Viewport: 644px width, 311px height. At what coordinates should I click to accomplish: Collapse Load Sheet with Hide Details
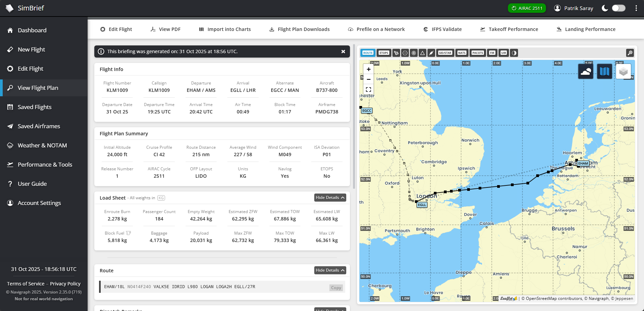(x=330, y=198)
